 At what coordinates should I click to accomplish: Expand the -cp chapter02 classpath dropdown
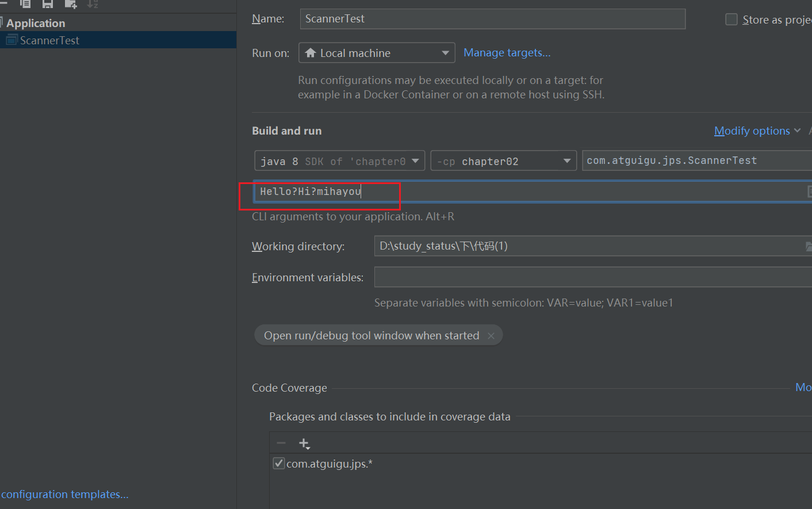tap(503, 161)
